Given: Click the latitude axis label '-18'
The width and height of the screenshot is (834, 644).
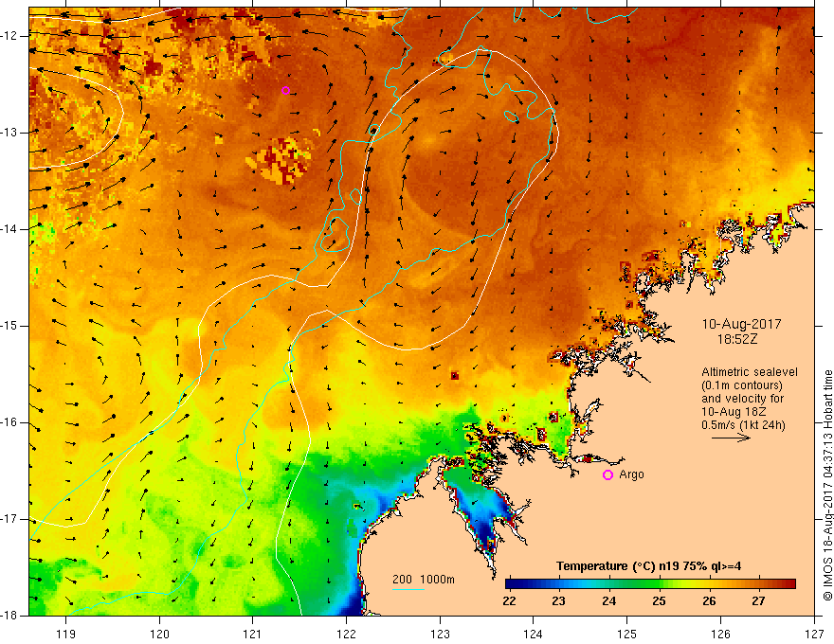Looking at the screenshot, I should point(9,616).
